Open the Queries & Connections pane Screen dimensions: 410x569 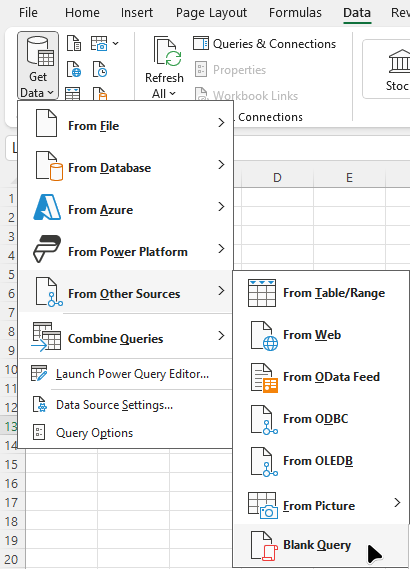(265, 44)
